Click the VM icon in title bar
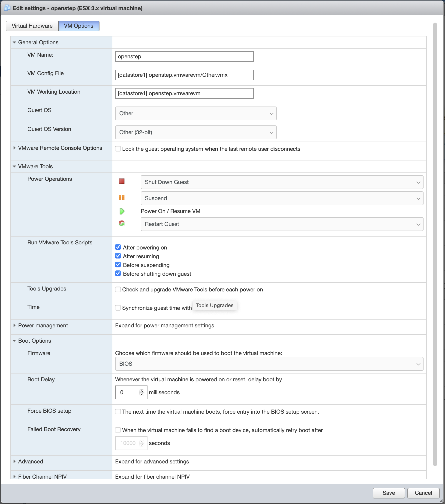This screenshot has height=504, width=445. coord(7,8)
